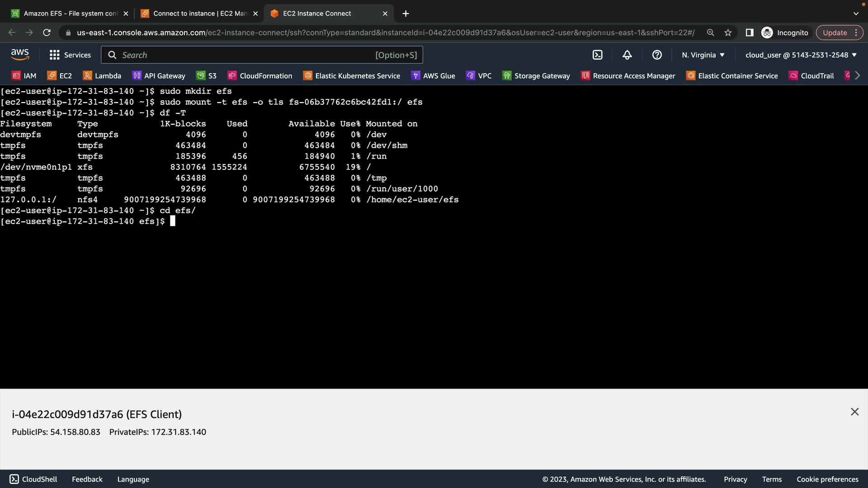Open CloudShell icon in top navigation bar

(597, 55)
